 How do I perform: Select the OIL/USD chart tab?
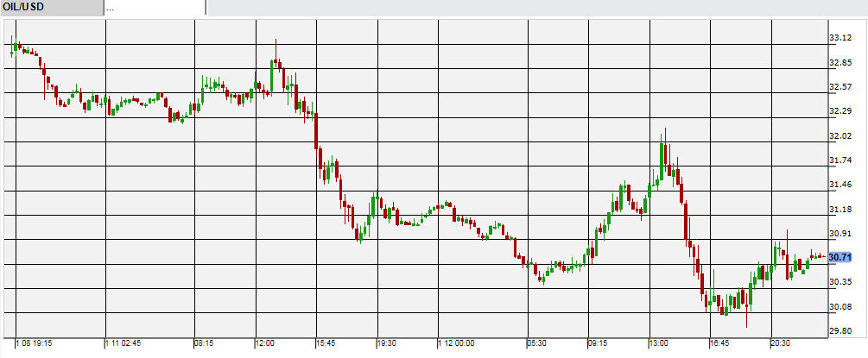(50, 8)
